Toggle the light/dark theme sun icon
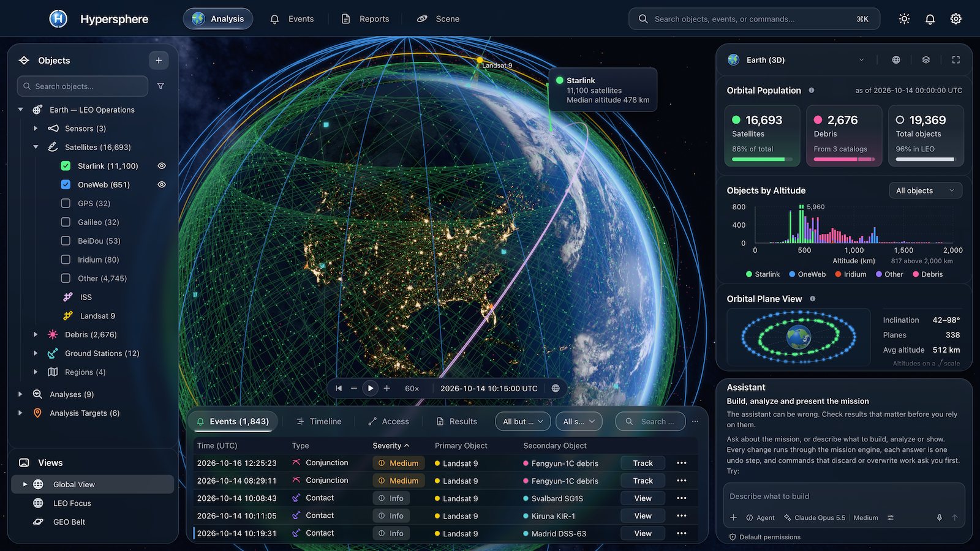The height and width of the screenshot is (551, 980). point(904,19)
